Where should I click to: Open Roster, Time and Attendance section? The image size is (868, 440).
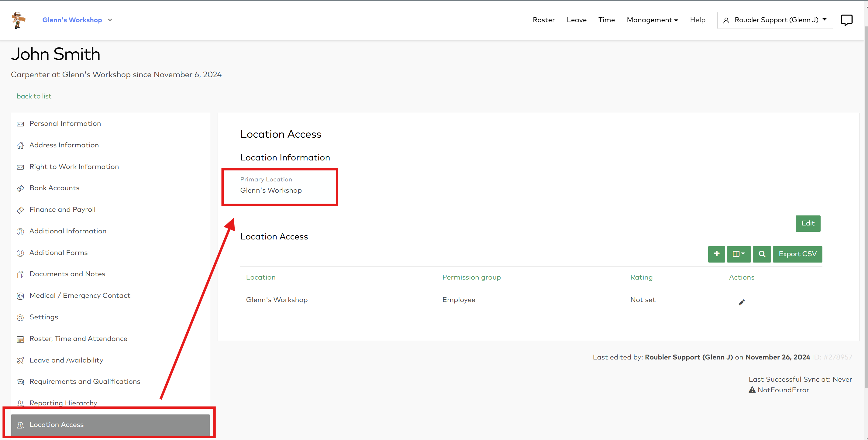point(78,339)
